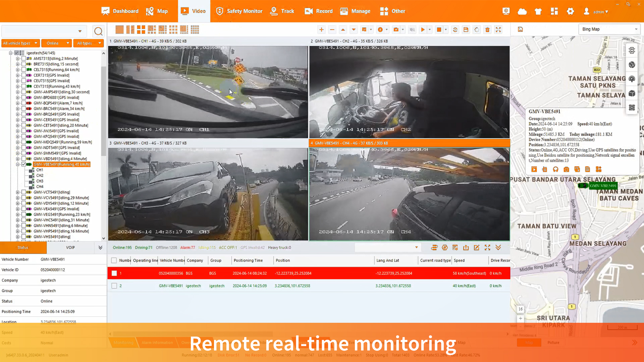The width and height of the screenshot is (644, 362).
Task: Click the down arrow in video toolbar
Action: (x=354, y=29)
